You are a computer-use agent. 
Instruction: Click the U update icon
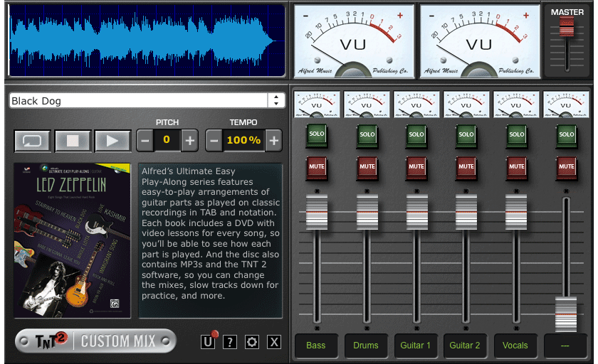pyautogui.click(x=207, y=342)
